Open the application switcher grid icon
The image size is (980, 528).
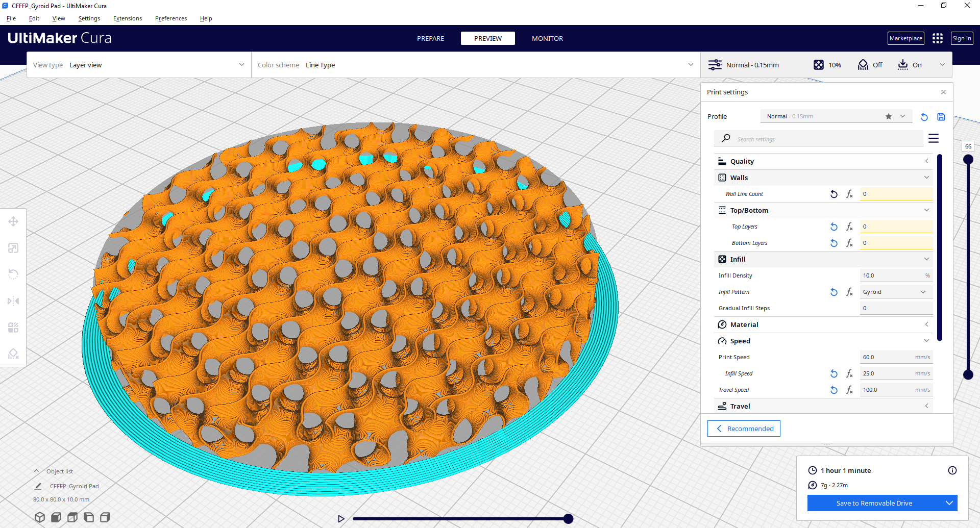(x=937, y=38)
